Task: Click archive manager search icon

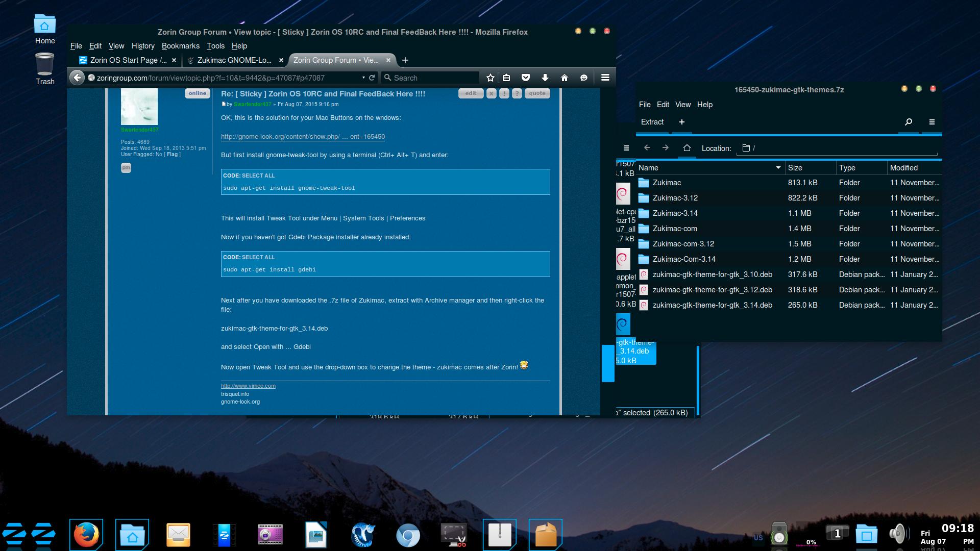Action: [909, 122]
